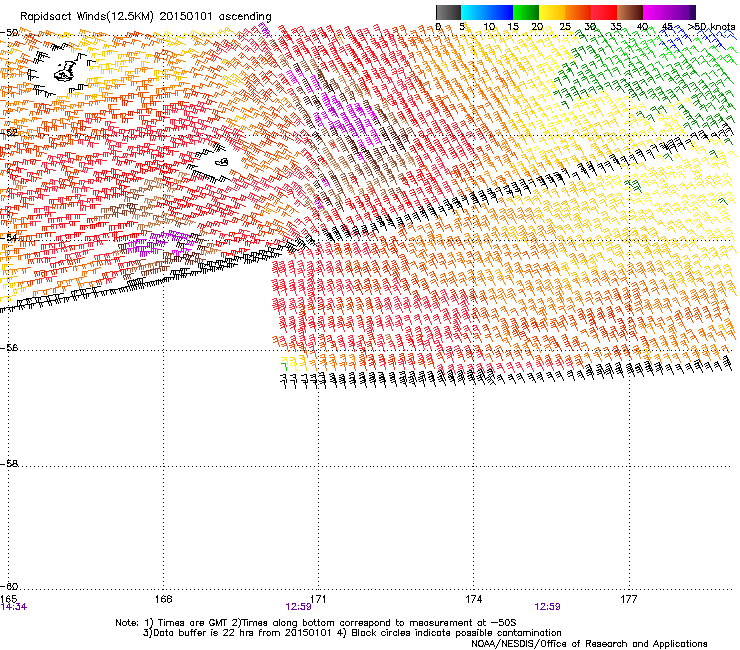740x650 pixels.
Task: Click the 'Data buffer is 22 hrs' note line
Action: [x=352, y=633]
